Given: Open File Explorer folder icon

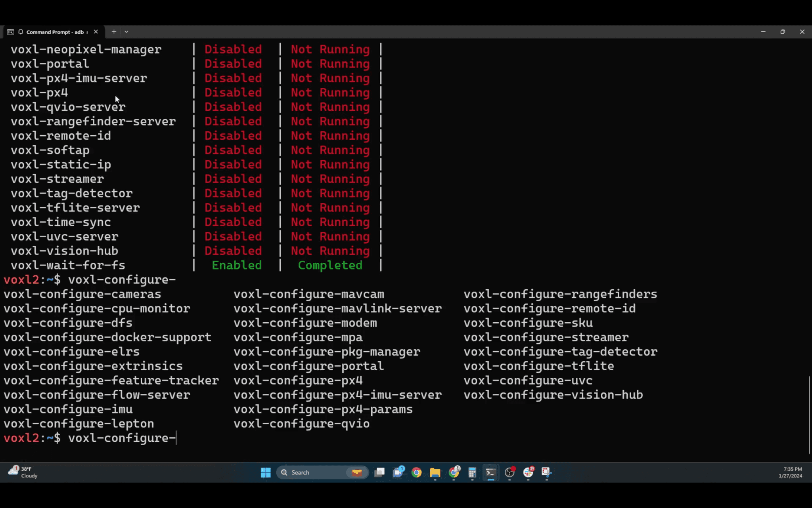Looking at the screenshot, I should (435, 472).
